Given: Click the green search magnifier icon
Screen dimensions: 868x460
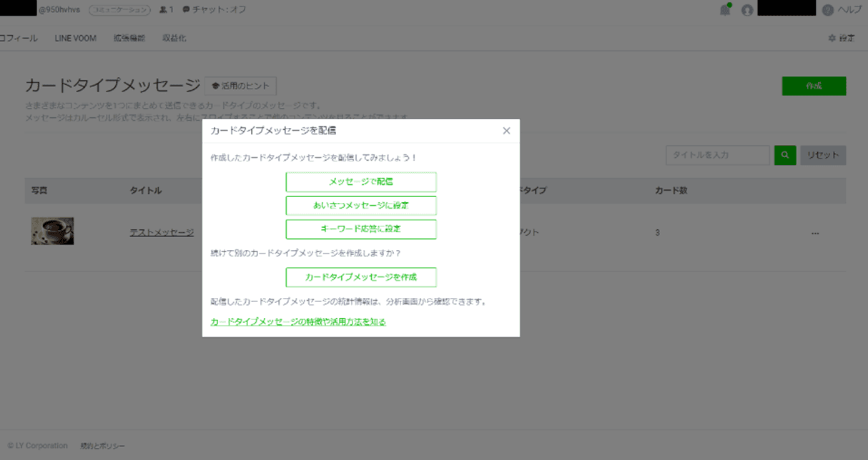Looking at the screenshot, I should click(x=784, y=155).
